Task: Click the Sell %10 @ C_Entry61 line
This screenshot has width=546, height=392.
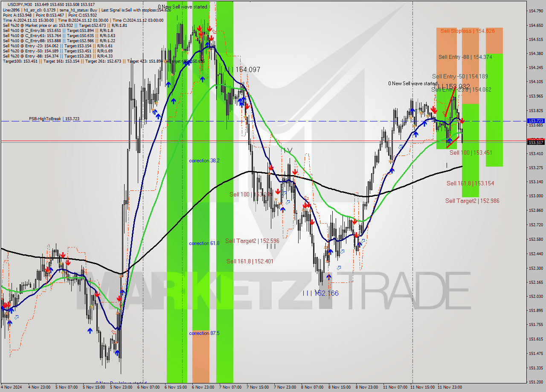Action: 59,36
